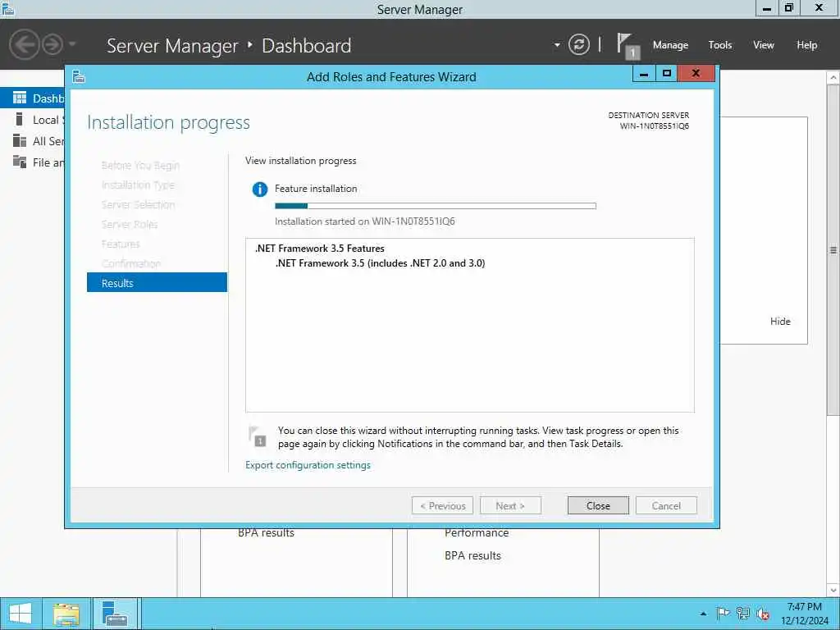This screenshot has height=630, width=840.
Task: Click the .NET Framework 3.5 Features entry
Action: pyautogui.click(x=320, y=249)
